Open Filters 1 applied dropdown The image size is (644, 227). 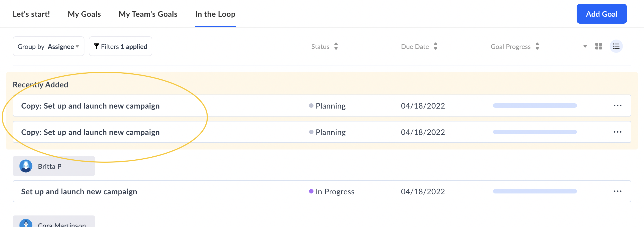tap(120, 46)
